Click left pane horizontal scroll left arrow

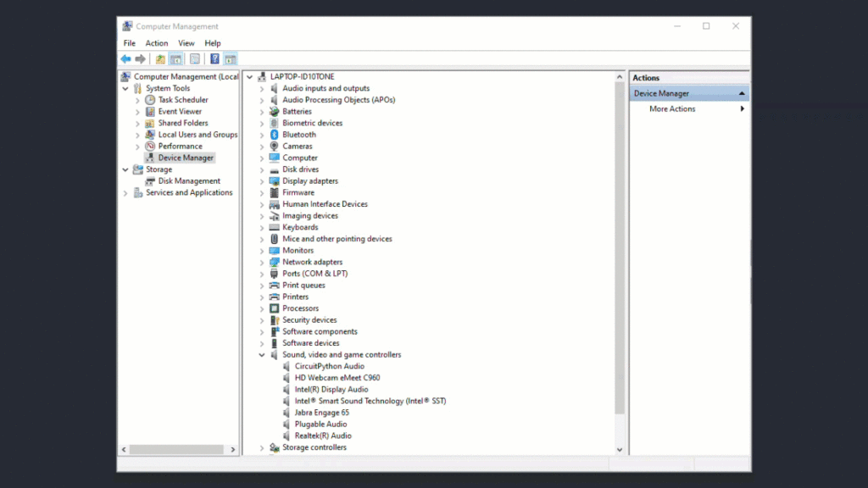[124, 450]
